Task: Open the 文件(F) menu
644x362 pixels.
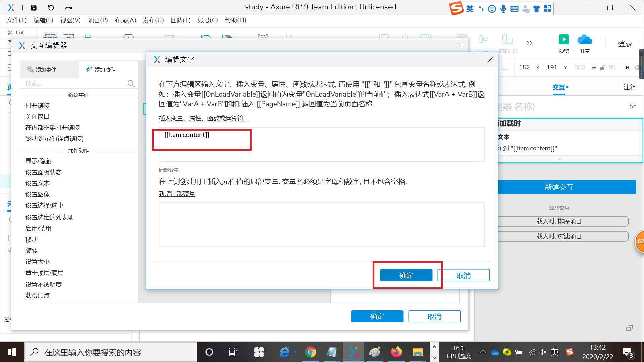Action: pyautogui.click(x=17, y=20)
